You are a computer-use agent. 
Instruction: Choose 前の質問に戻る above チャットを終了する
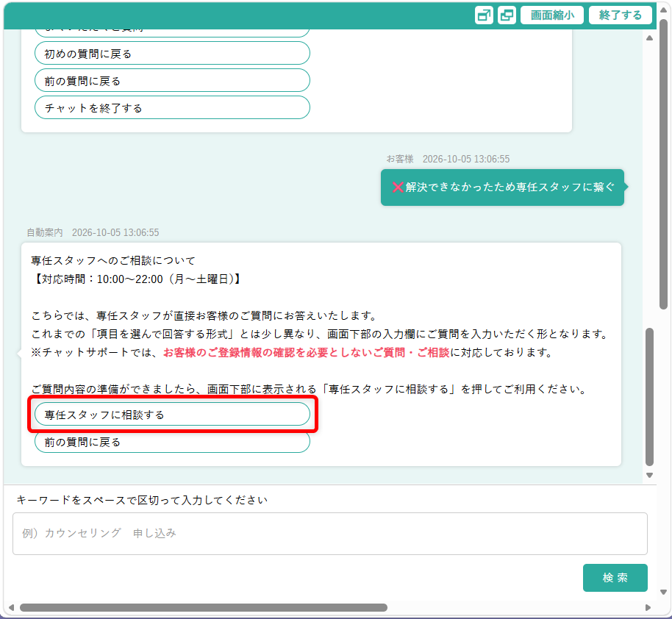point(172,81)
